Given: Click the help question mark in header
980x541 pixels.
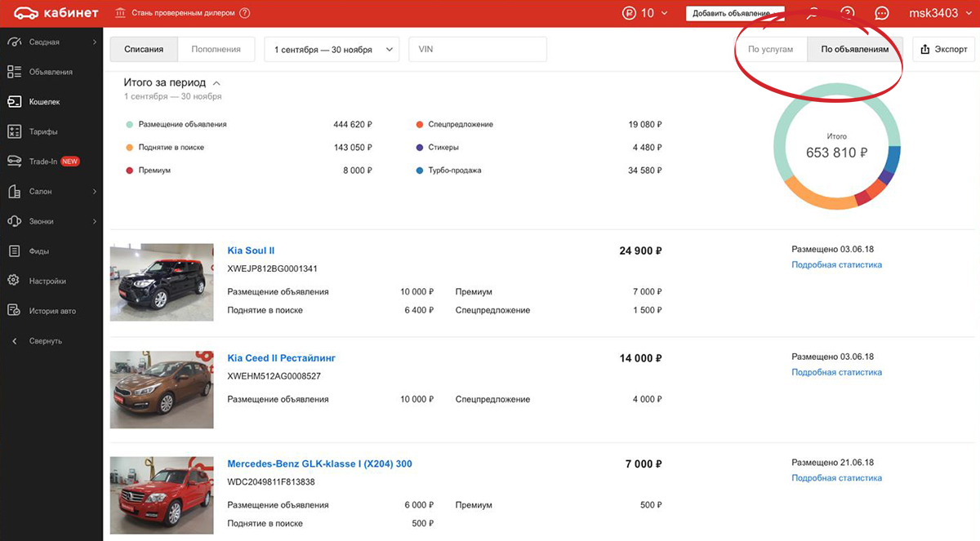Looking at the screenshot, I should point(848,13).
